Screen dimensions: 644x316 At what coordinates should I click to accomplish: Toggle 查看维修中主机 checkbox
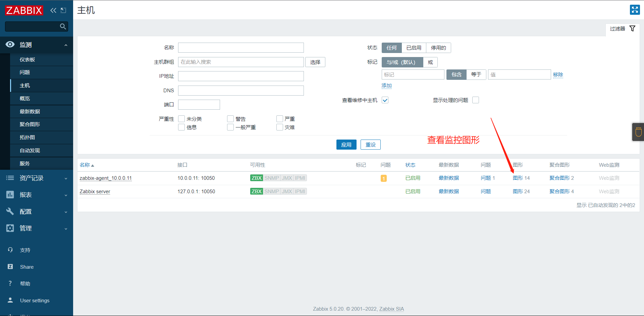pos(385,100)
